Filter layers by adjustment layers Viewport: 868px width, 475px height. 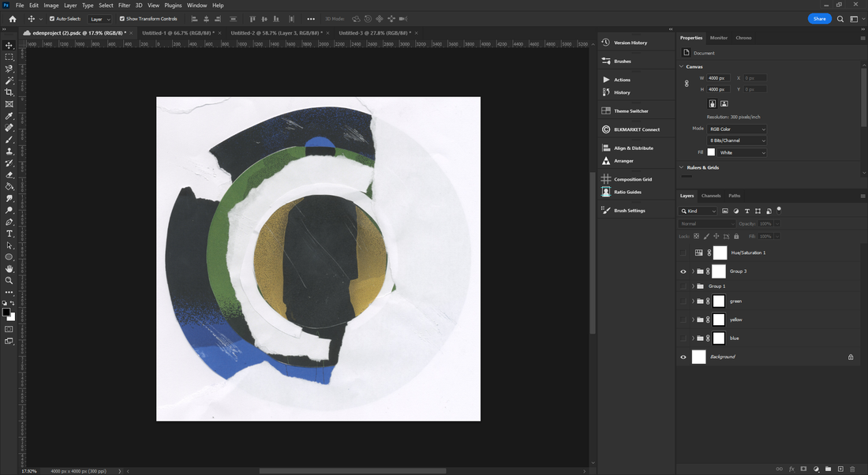pos(735,211)
